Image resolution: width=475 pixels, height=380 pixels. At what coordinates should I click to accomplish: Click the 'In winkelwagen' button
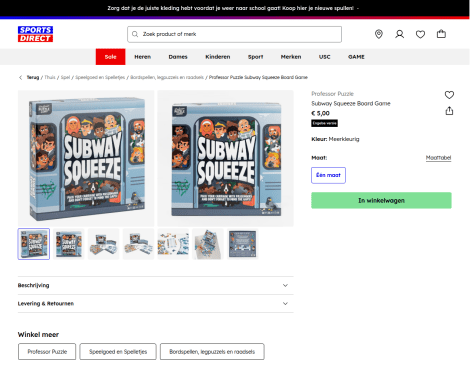(381, 200)
